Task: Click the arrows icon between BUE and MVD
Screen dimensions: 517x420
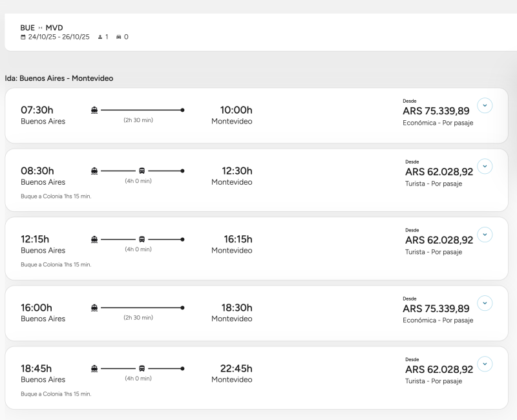Action: [40, 28]
